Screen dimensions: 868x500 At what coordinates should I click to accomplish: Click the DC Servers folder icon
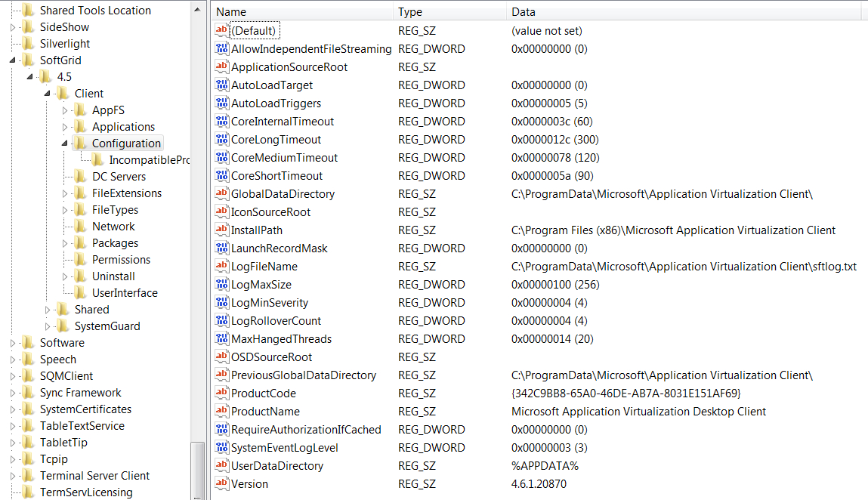(x=80, y=177)
